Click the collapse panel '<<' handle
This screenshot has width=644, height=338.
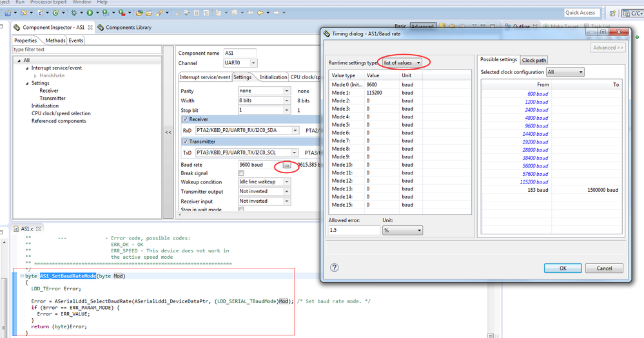point(168,133)
